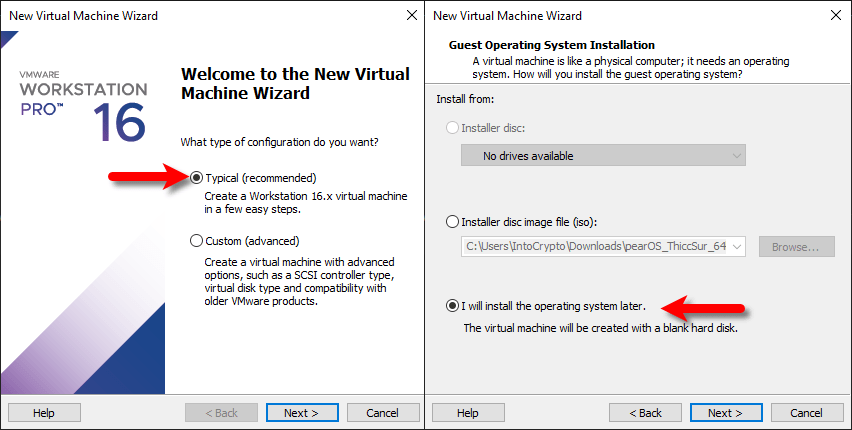Click the disabled Back button in Welcome window
852x430 pixels.
(221, 413)
